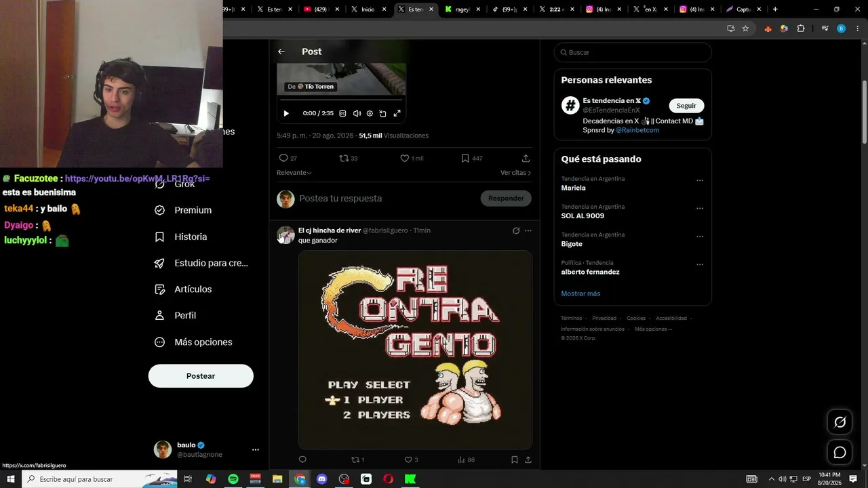Open the Premium sidebar item
868x488 pixels.
[183, 210]
